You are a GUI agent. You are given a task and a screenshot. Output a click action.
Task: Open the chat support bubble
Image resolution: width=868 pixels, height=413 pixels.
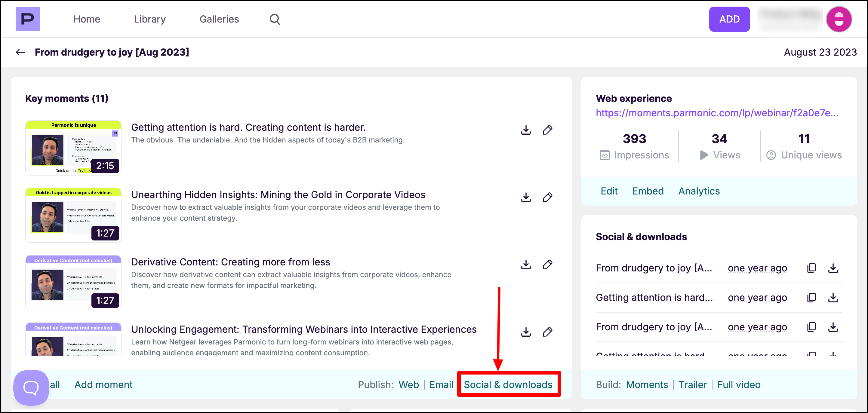pos(31,387)
